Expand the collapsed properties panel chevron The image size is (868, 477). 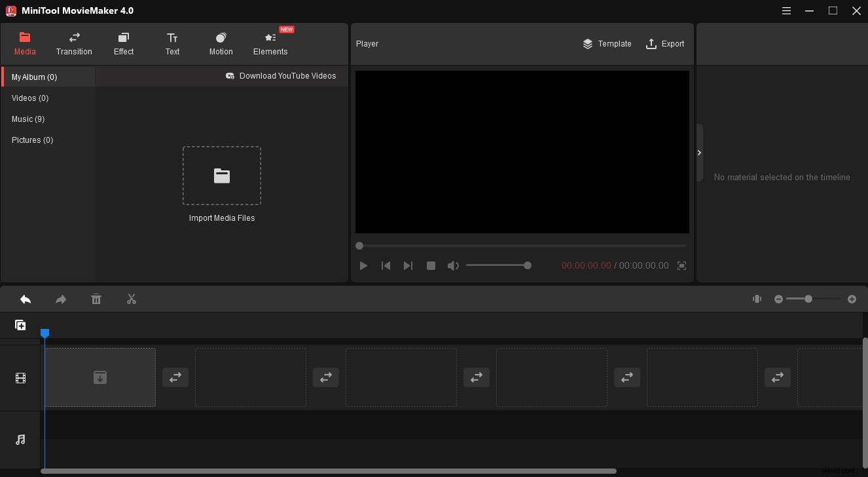[x=699, y=152]
